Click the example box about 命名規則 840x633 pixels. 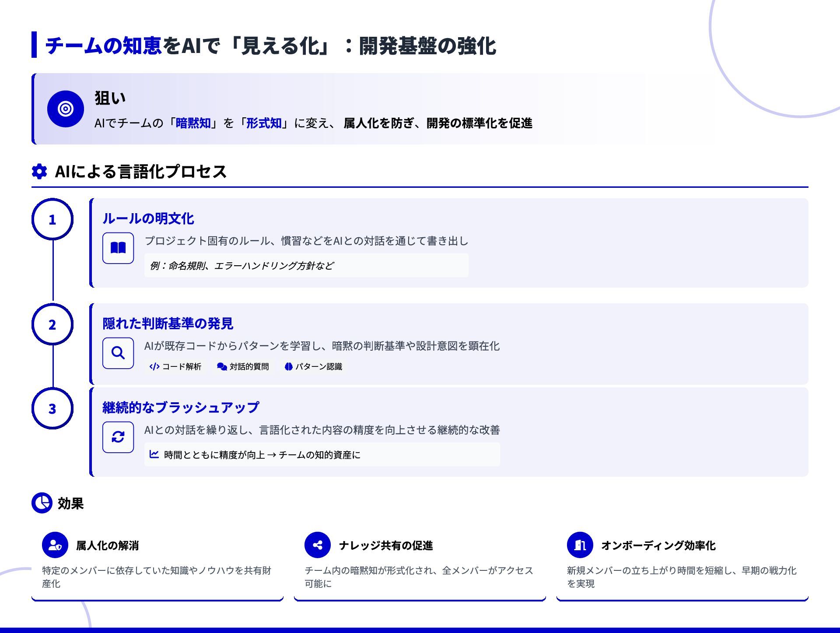point(306,265)
